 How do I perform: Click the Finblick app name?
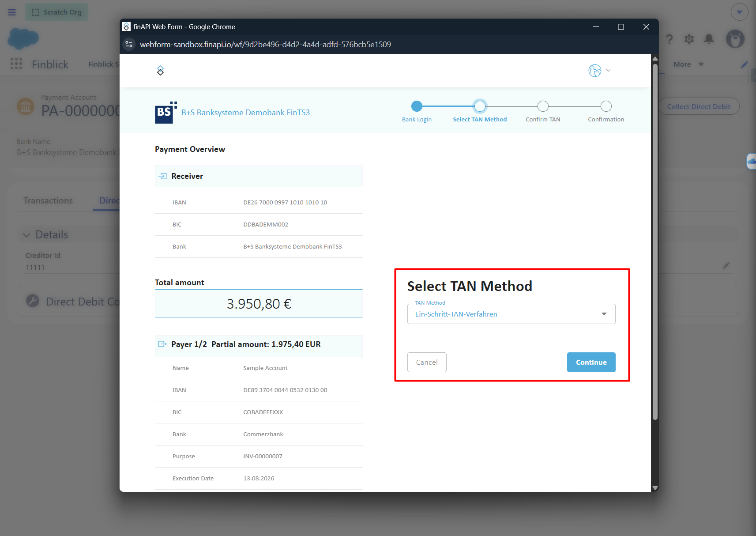(50, 64)
